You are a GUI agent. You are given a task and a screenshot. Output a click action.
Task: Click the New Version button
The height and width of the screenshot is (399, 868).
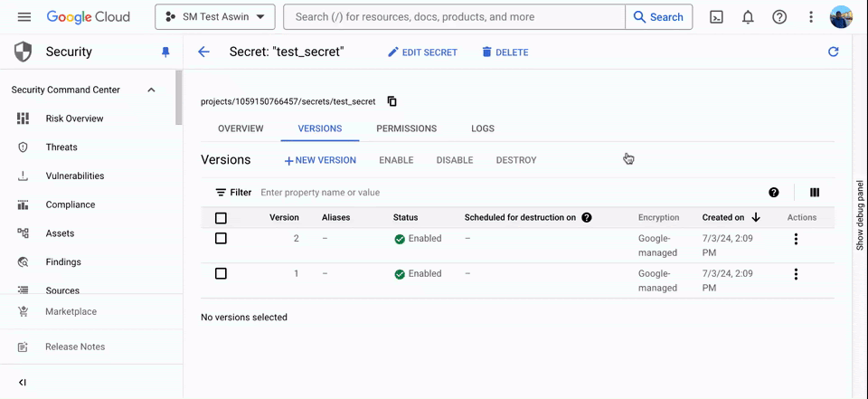pos(320,160)
